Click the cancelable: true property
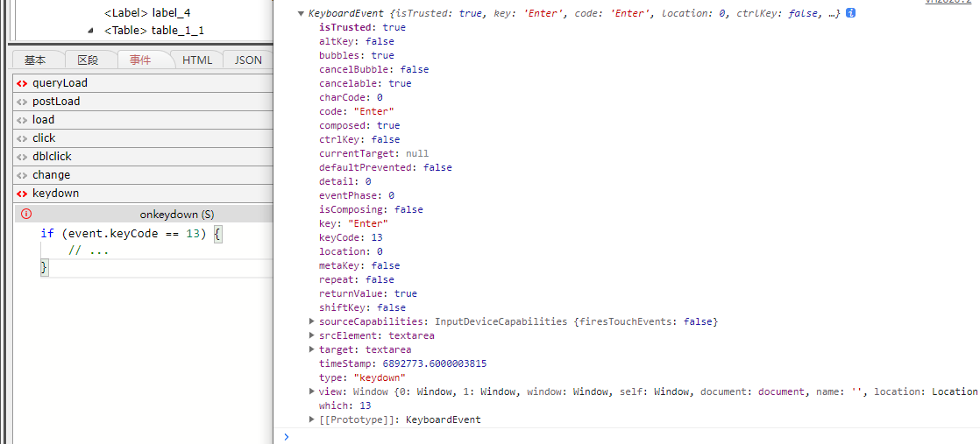980x444 pixels. click(365, 83)
